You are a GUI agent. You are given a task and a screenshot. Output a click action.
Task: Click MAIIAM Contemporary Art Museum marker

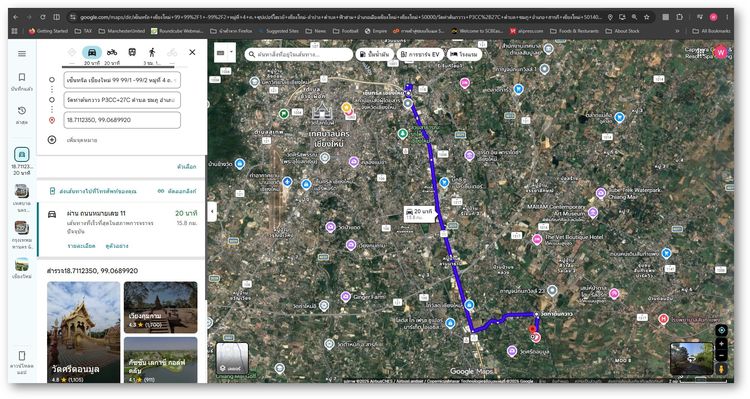tap(593, 212)
